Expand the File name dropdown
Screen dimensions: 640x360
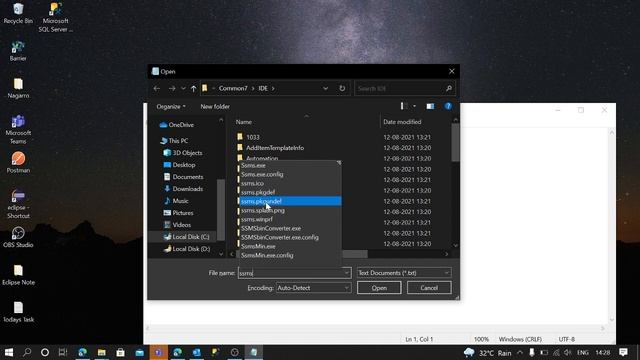347,273
